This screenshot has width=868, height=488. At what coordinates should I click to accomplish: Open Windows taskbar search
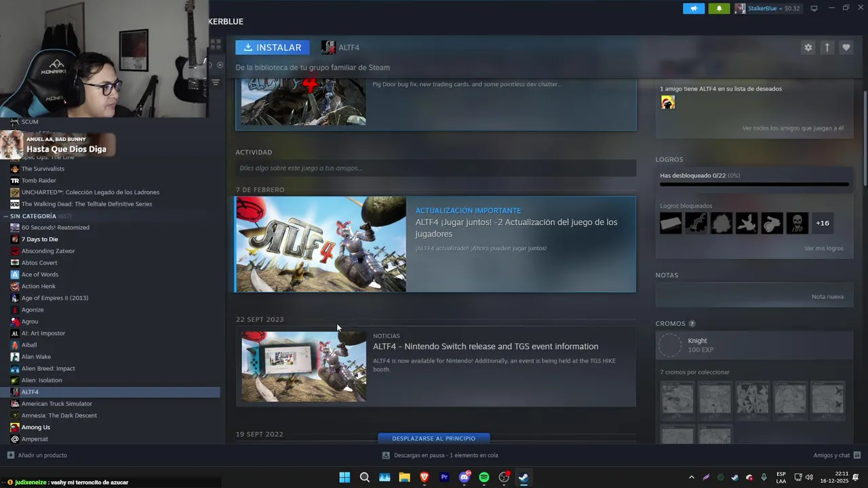(x=365, y=477)
